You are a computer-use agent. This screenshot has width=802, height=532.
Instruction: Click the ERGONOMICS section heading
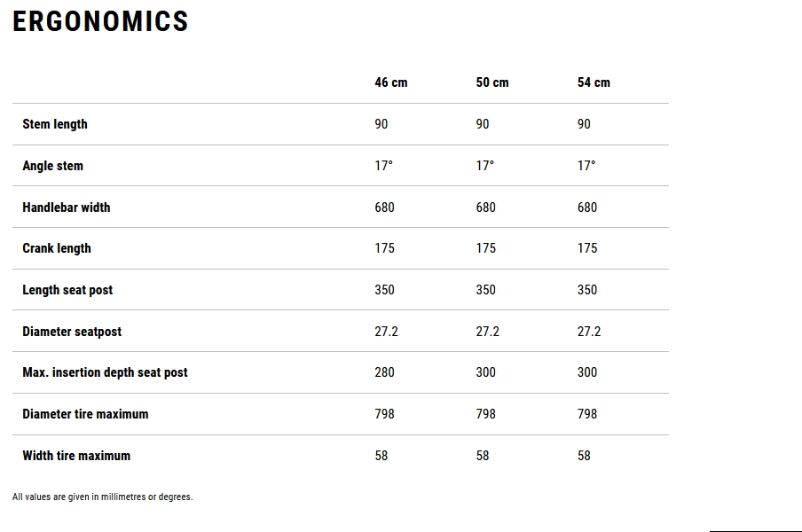(x=100, y=21)
